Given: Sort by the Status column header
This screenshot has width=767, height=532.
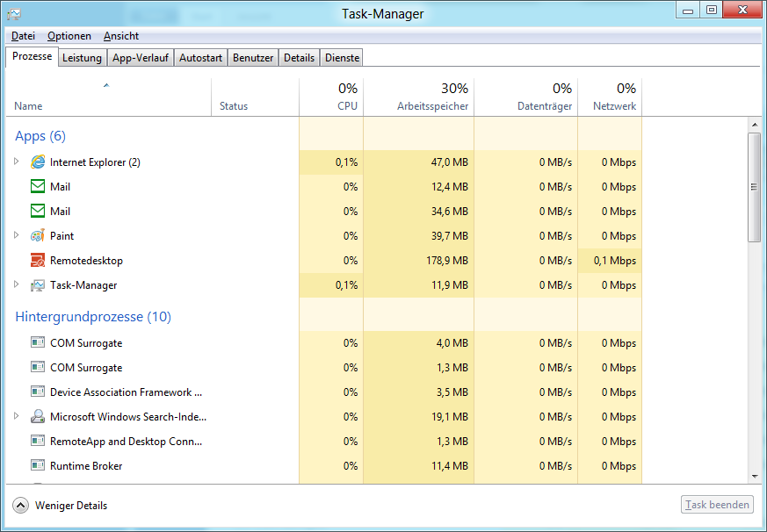Looking at the screenshot, I should pyautogui.click(x=255, y=97).
